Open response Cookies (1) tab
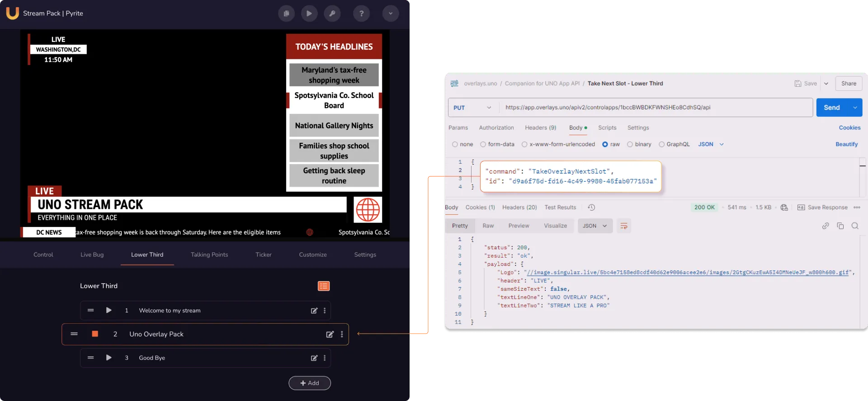Image resolution: width=868 pixels, height=401 pixels. click(480, 208)
